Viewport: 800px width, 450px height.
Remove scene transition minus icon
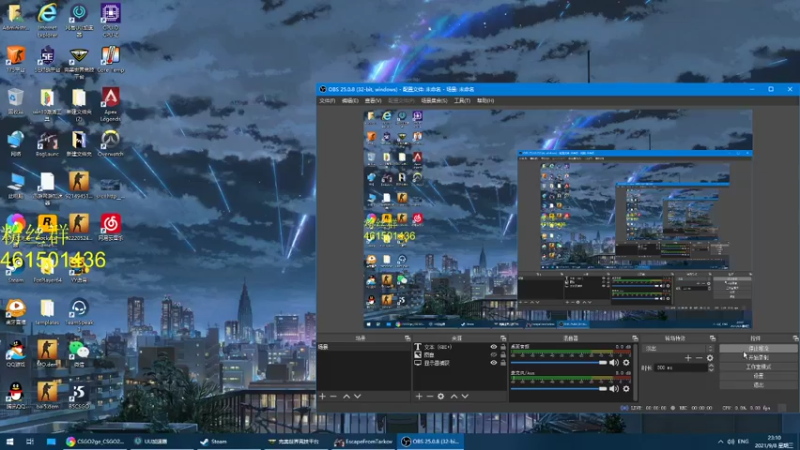pos(699,358)
